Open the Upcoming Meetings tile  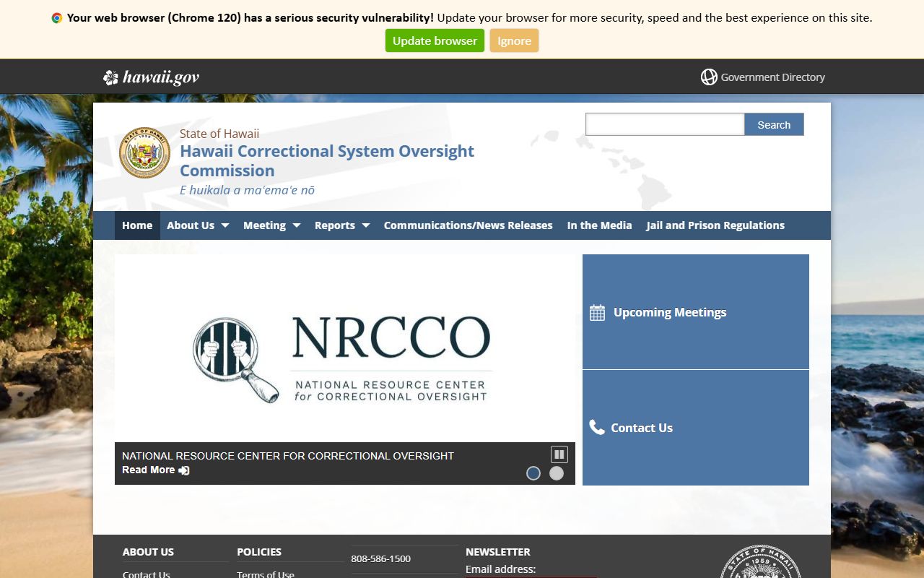(x=696, y=311)
